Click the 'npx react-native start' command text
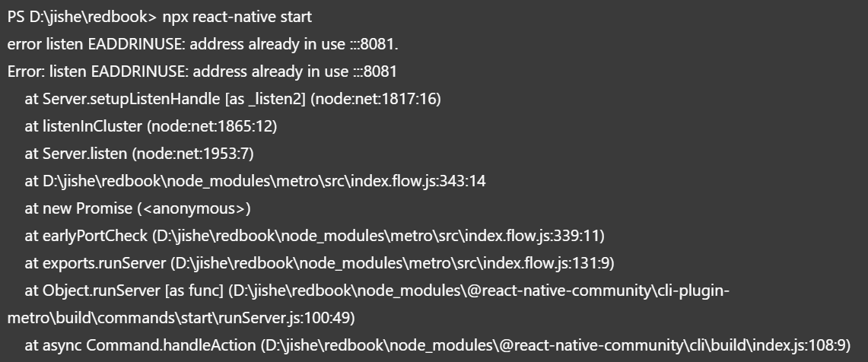 (x=237, y=17)
